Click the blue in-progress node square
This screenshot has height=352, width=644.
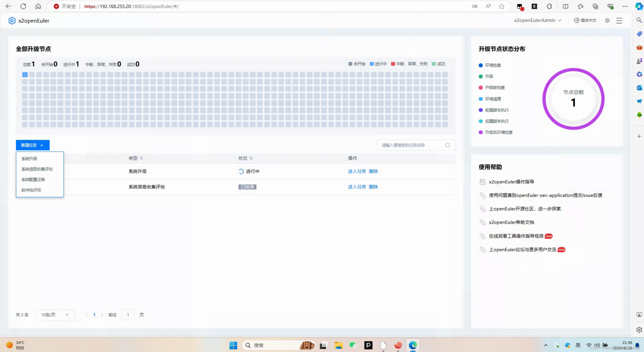click(x=25, y=74)
